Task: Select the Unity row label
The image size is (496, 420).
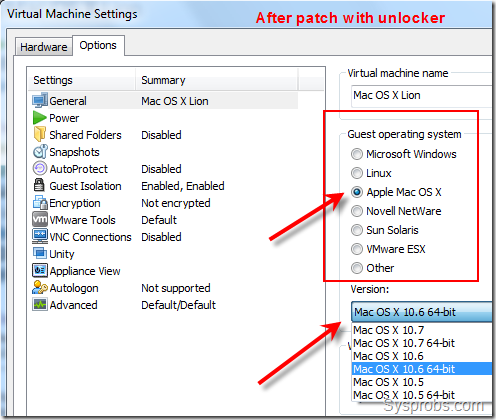Action: [62, 254]
